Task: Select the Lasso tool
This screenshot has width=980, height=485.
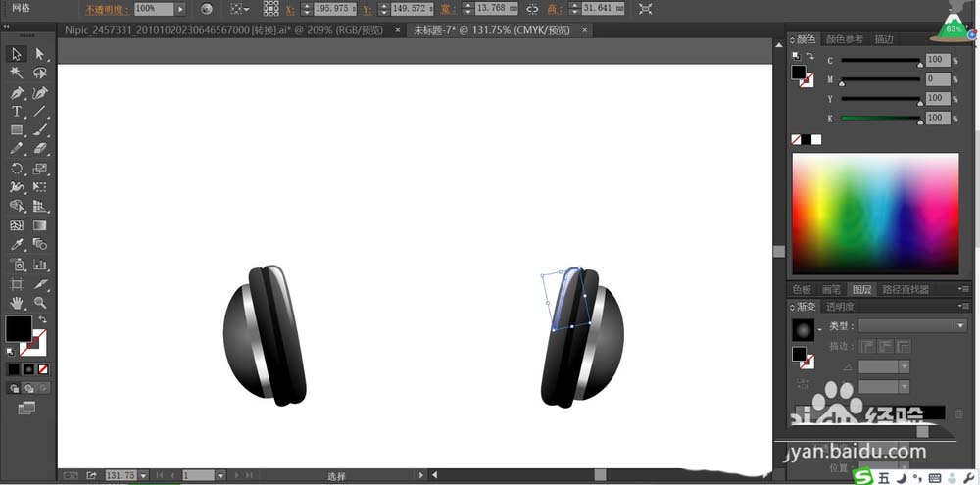Action: [x=40, y=73]
